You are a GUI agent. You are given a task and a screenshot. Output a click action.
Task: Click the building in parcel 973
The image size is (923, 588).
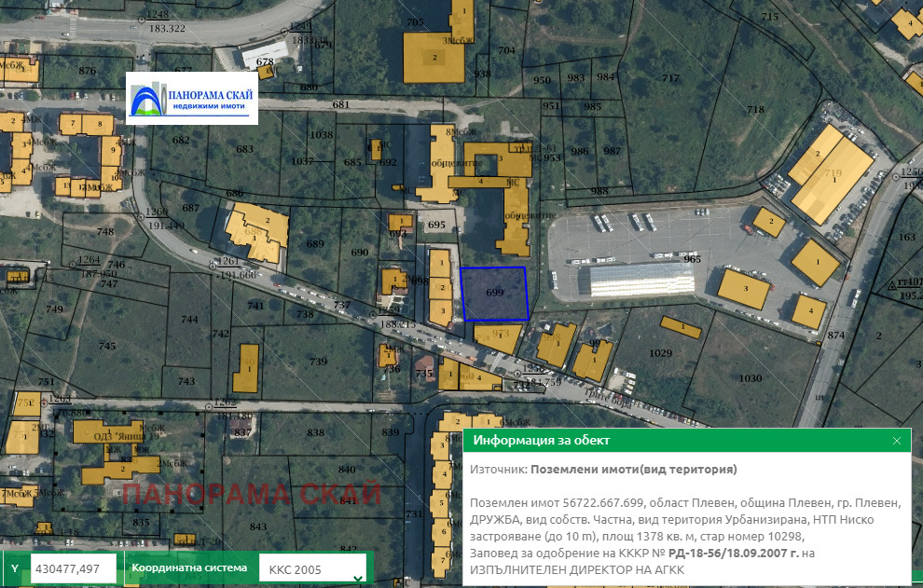[x=499, y=335]
